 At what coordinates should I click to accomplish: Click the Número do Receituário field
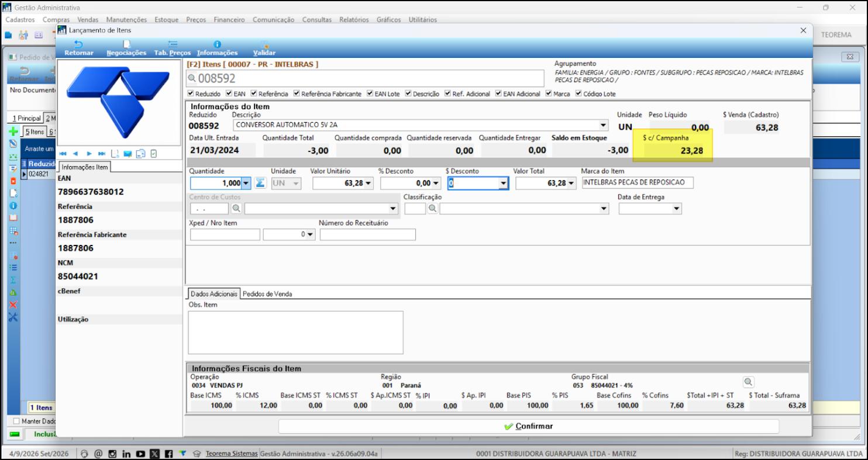368,234
